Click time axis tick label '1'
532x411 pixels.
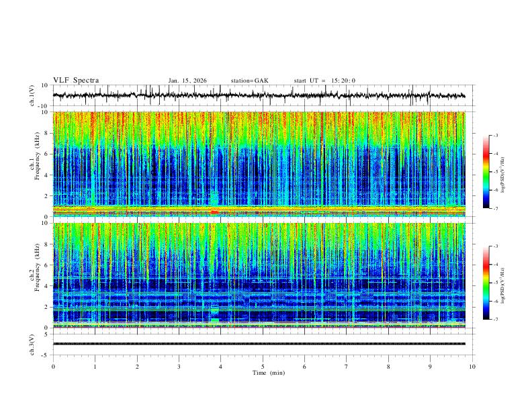[x=95, y=367]
